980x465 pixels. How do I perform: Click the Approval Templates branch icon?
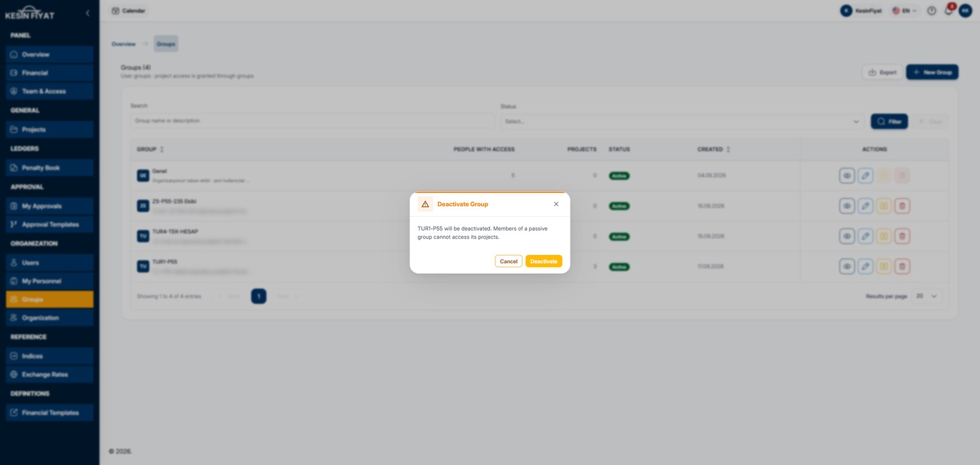pyautogui.click(x=14, y=224)
